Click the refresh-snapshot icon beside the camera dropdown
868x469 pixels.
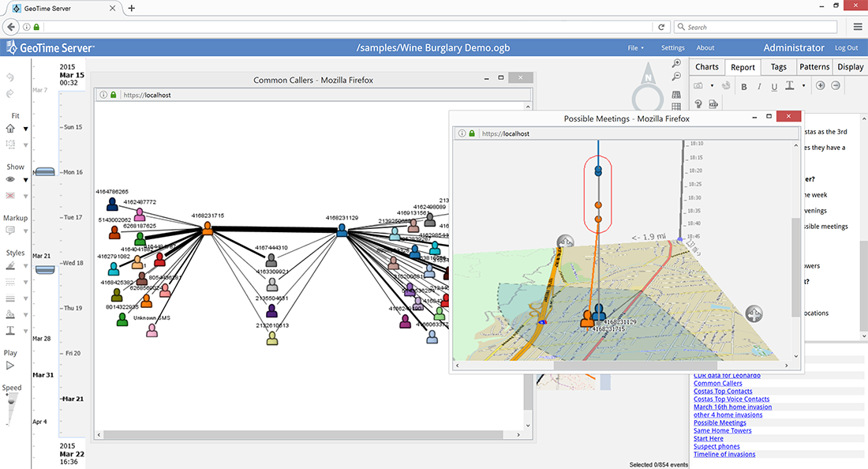[726, 86]
